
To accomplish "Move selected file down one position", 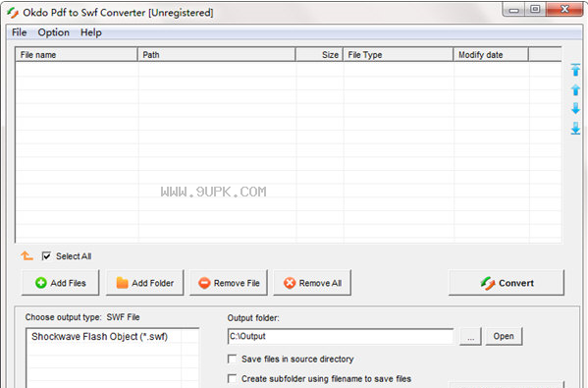I will [x=575, y=109].
